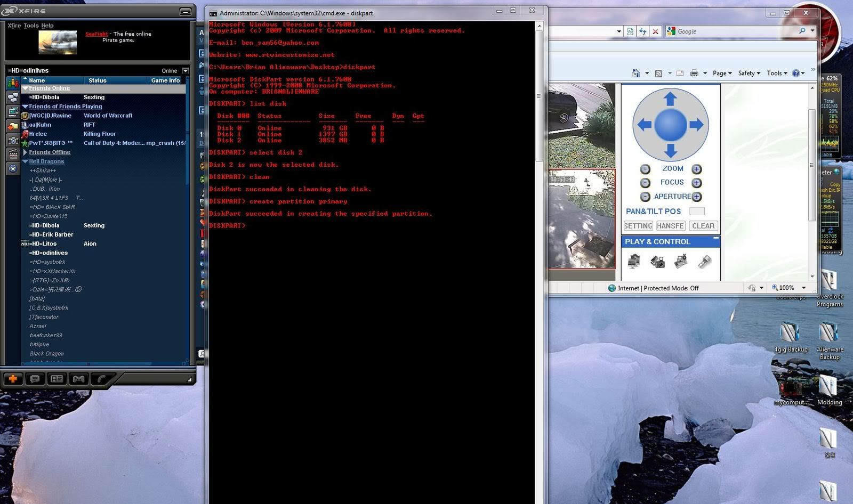The image size is (853, 504).
Task: Click the APERTURE plus button
Action: 696,197
